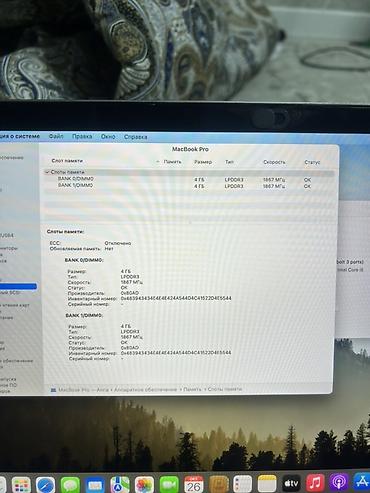Open the Справка menu
The image size is (370, 493).
point(135,137)
